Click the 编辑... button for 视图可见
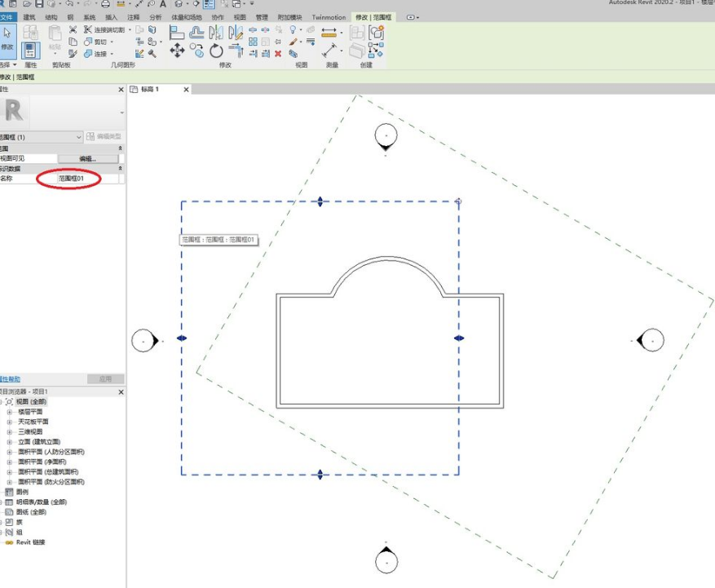This screenshot has height=588, width=715. (88, 158)
